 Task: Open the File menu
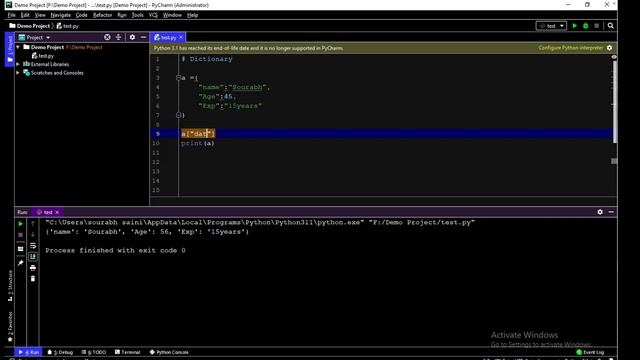[11, 15]
